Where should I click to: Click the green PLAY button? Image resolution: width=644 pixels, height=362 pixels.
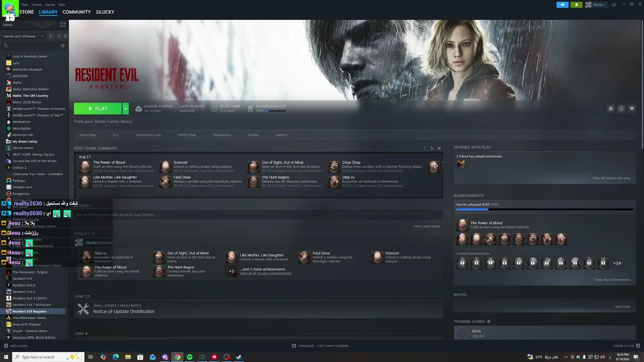(98, 109)
